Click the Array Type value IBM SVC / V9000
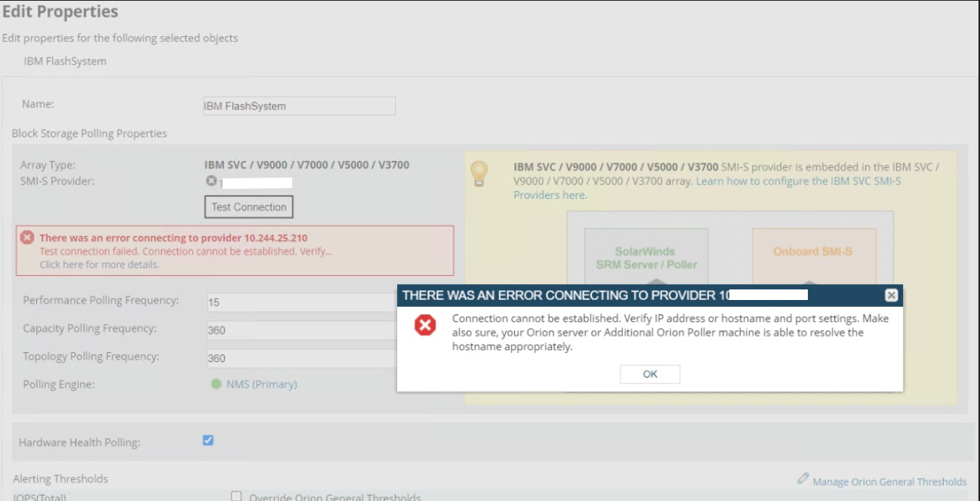Screen dimensions: 980x501 (x=307, y=165)
